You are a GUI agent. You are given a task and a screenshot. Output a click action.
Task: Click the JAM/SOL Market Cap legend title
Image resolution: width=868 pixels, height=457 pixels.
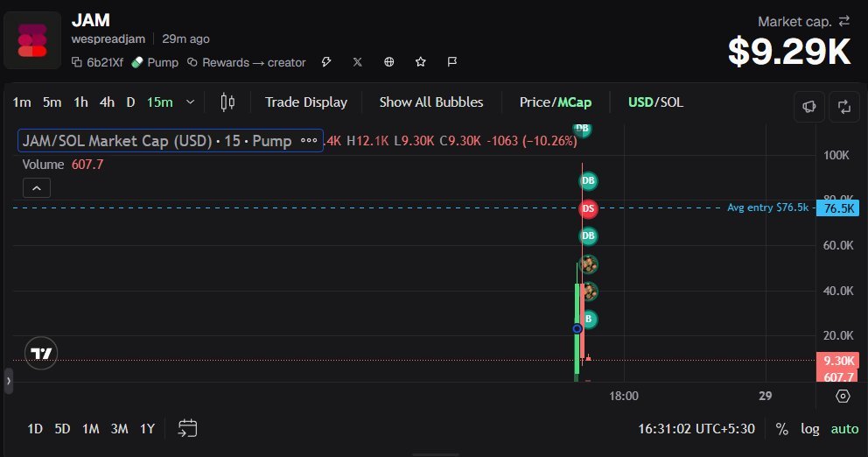click(x=157, y=141)
